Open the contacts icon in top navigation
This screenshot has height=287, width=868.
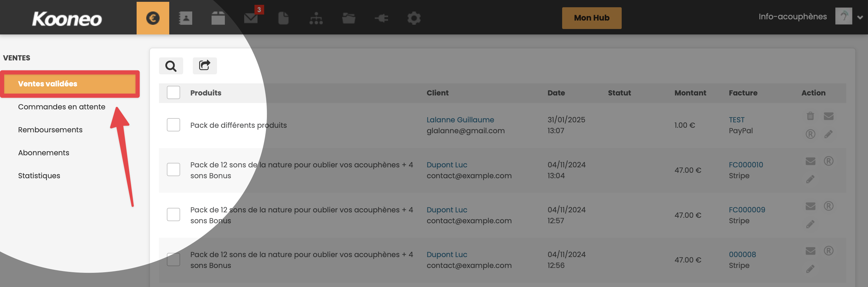click(x=185, y=18)
